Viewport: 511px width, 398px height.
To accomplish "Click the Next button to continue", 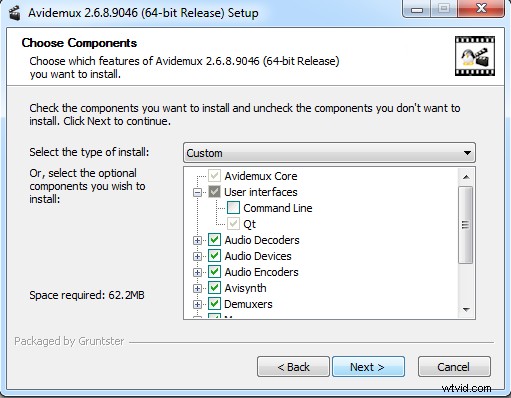I will (368, 367).
